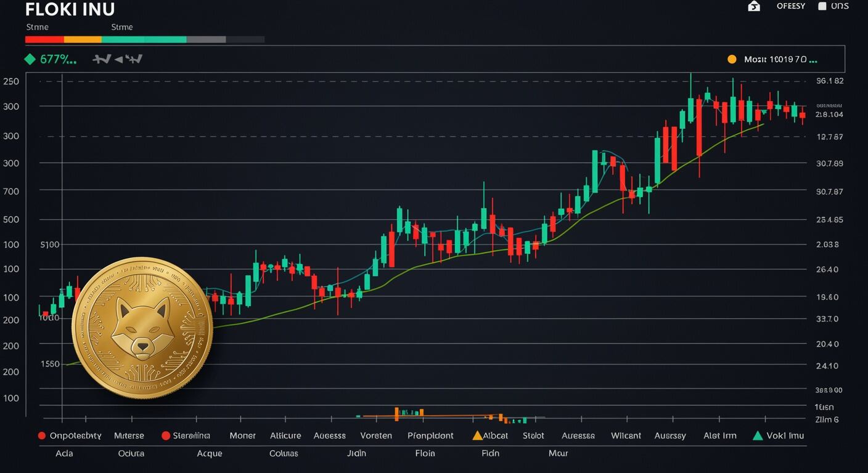Click the red dot beside Onpotecbity
868x473 pixels.
click(x=42, y=435)
